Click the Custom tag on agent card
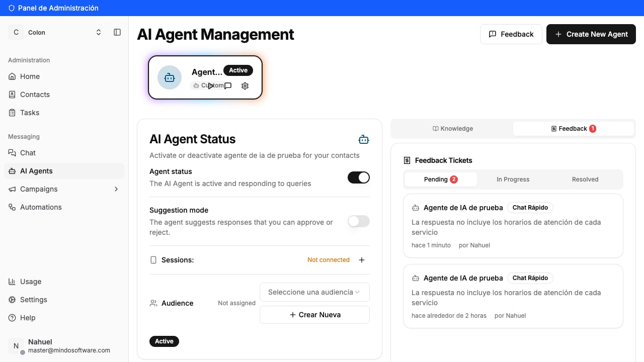 pyautogui.click(x=207, y=85)
